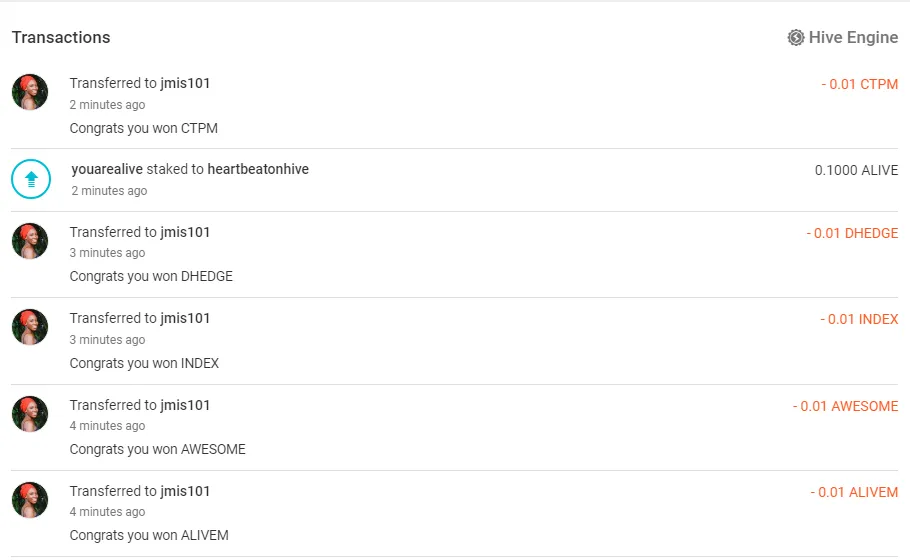
Task: Open jmis101 link in CTPM transfer
Action: click(x=185, y=83)
